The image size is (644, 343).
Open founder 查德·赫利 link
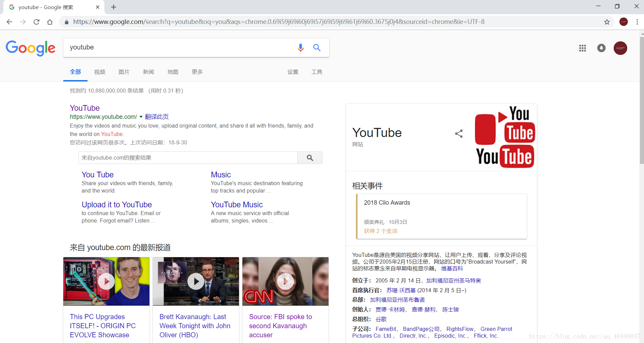pos(423,310)
